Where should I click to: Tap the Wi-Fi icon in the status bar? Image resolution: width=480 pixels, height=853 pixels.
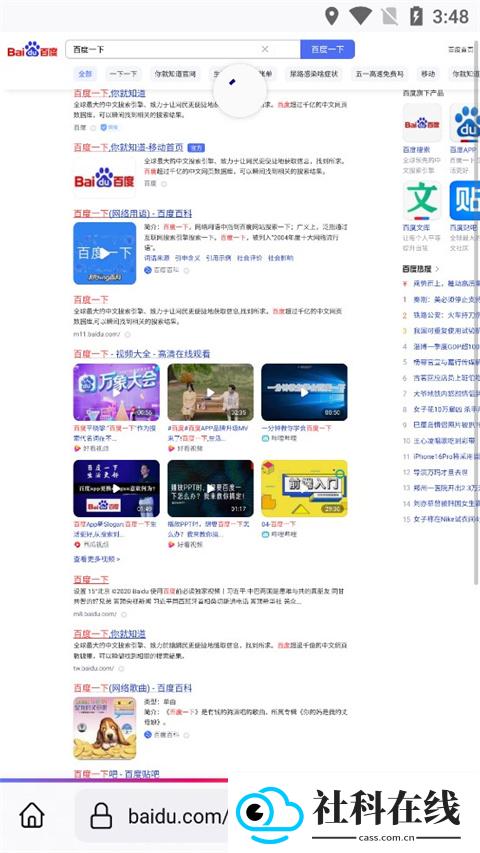coord(360,16)
